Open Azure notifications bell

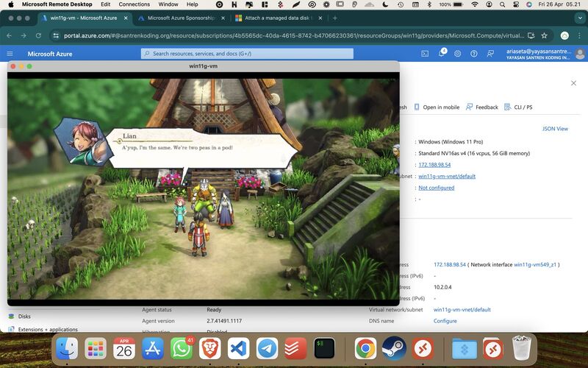pyautogui.click(x=442, y=53)
